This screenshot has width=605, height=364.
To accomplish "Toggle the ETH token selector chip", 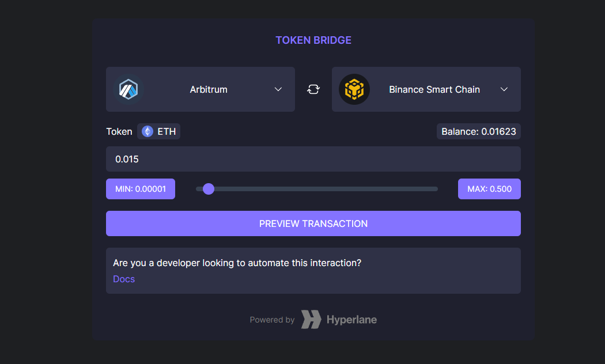I will pyautogui.click(x=158, y=131).
